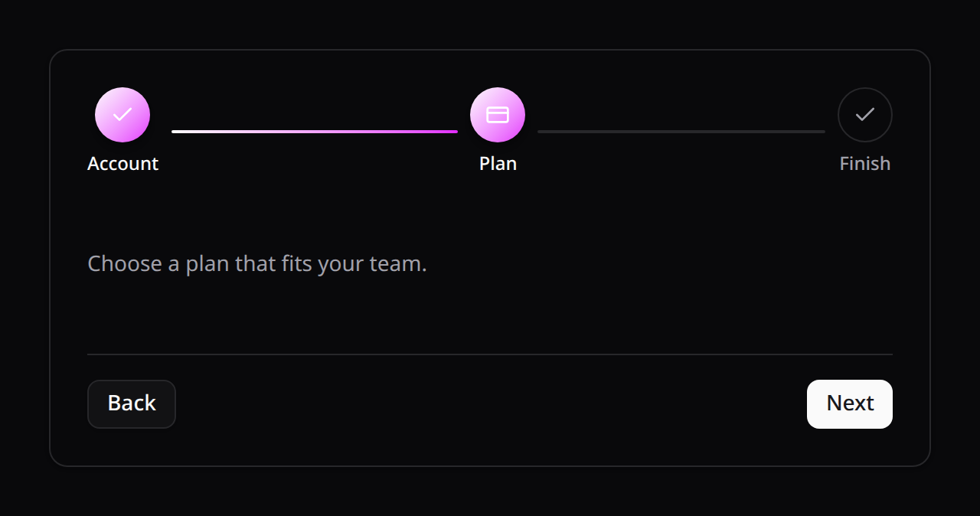Click the text 'Choose a plan that fits your team.'
The image size is (980, 516).
point(257,264)
